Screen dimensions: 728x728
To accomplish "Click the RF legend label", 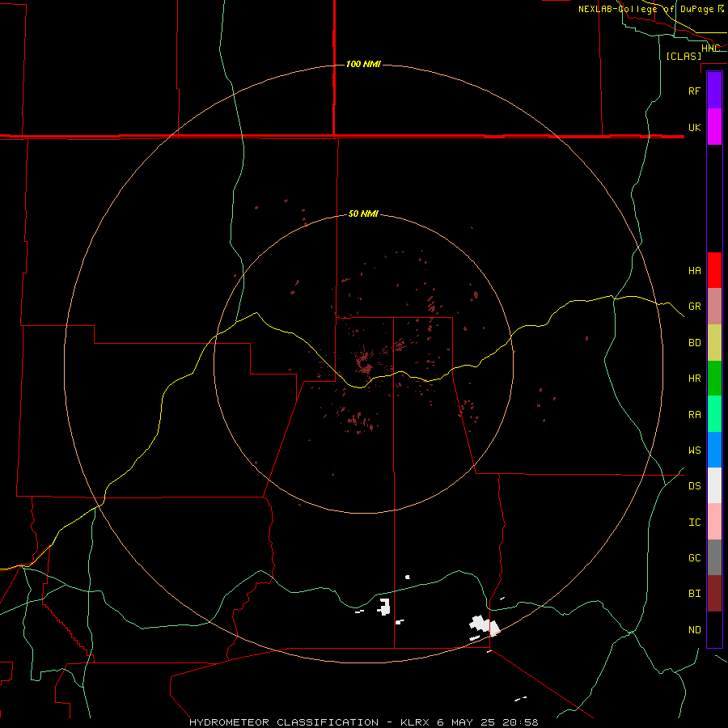I will point(694,91).
